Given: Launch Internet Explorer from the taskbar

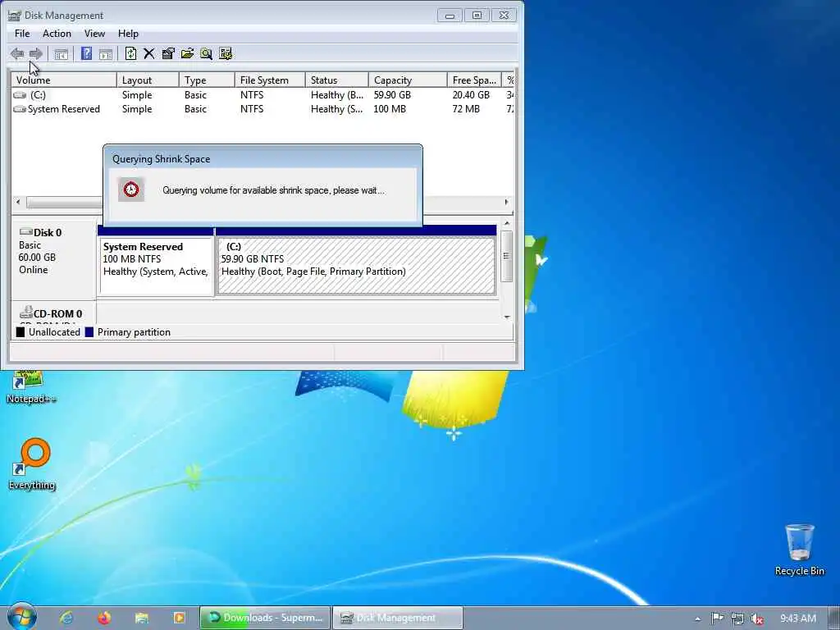Looking at the screenshot, I should 66,618.
